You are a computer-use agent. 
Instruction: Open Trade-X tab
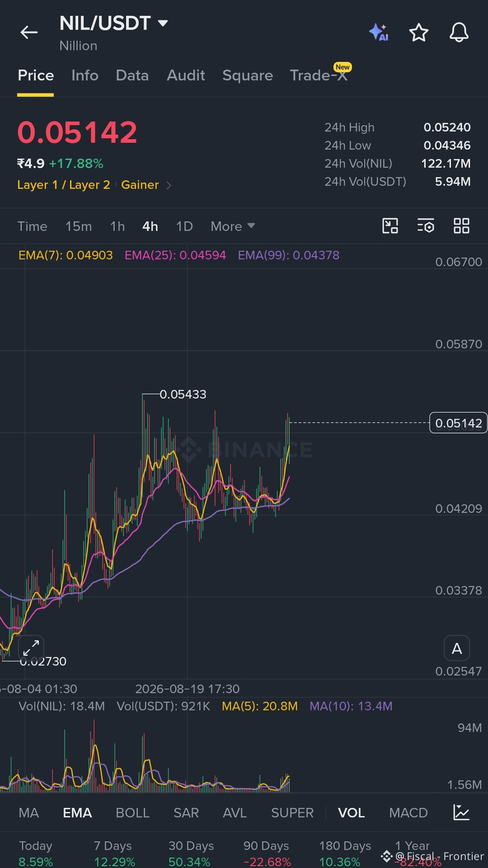(x=319, y=75)
